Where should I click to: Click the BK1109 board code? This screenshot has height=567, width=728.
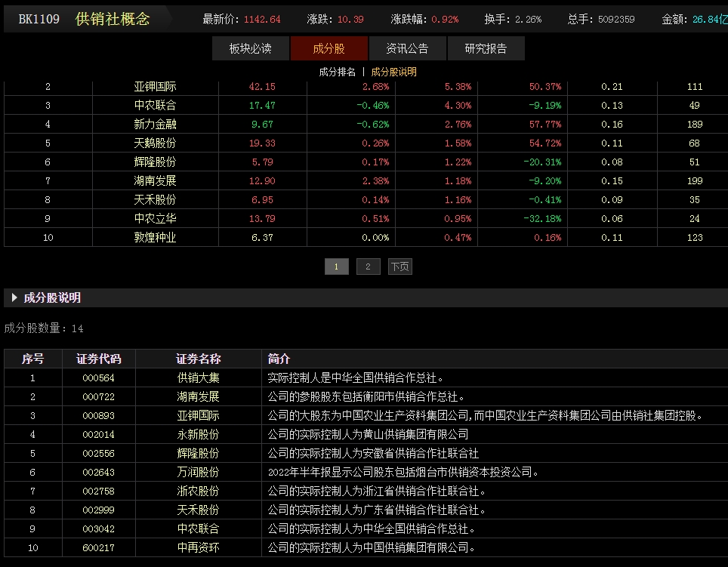(x=39, y=19)
